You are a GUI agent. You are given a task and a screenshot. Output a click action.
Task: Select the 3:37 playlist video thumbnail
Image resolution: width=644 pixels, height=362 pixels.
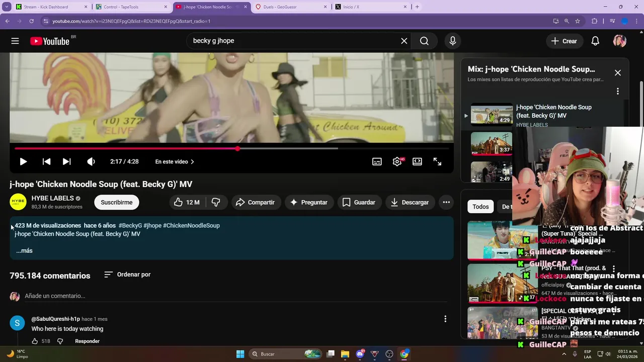[x=492, y=143]
